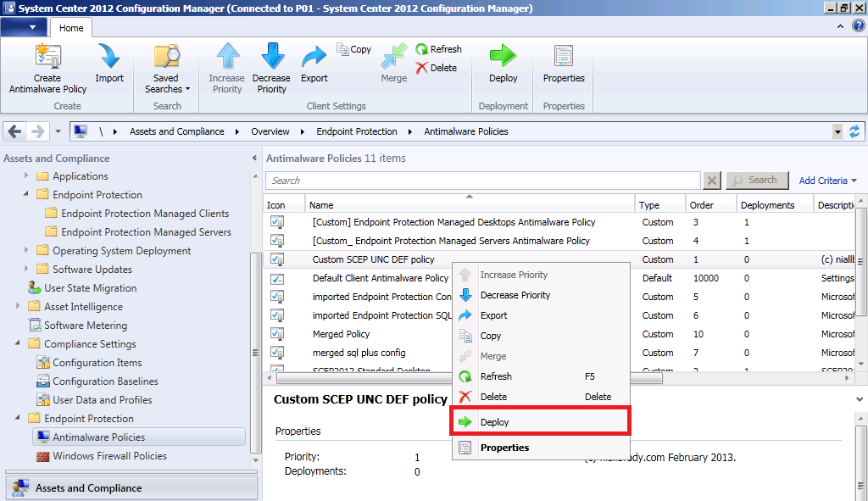Collapse the ribbon with the caret arrow
The width and height of the screenshot is (868, 501).
pyautogui.click(x=840, y=26)
